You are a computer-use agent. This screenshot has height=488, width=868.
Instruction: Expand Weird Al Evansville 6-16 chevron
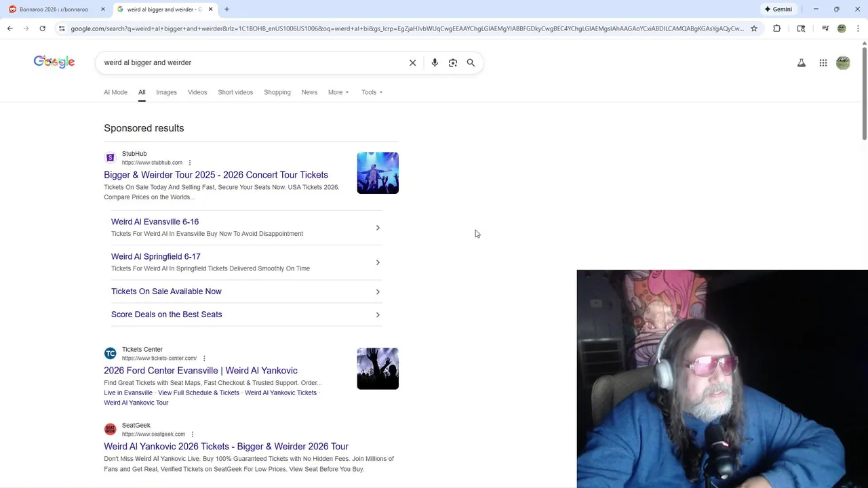click(x=378, y=228)
